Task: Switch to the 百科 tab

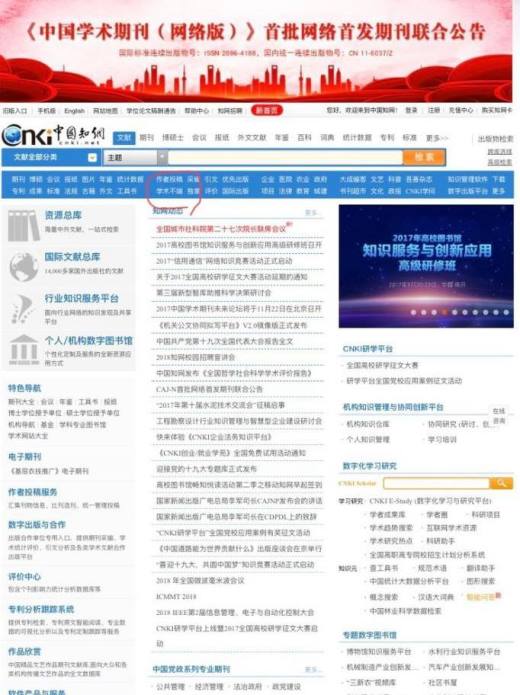Action: tap(304, 138)
